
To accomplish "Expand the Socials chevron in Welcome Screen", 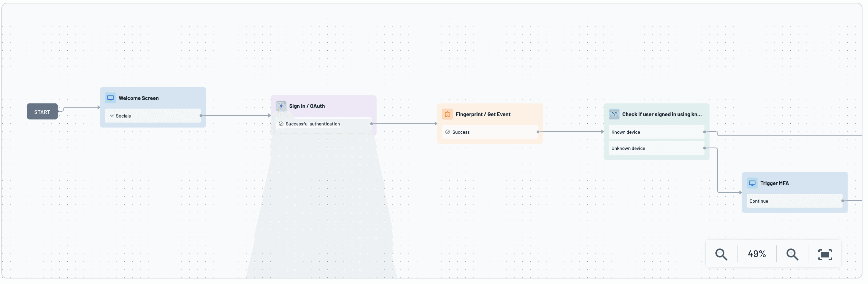I will 112,116.
